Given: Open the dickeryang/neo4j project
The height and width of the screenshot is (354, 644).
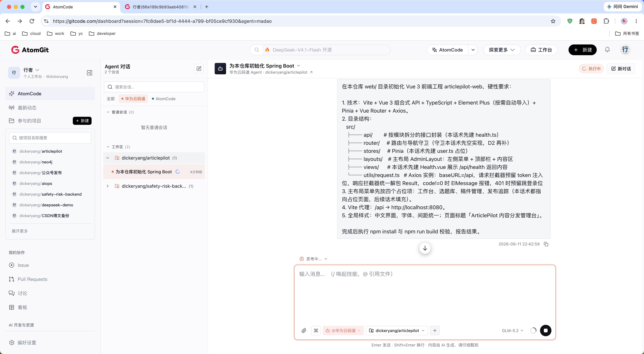Looking at the screenshot, I should click(x=36, y=162).
